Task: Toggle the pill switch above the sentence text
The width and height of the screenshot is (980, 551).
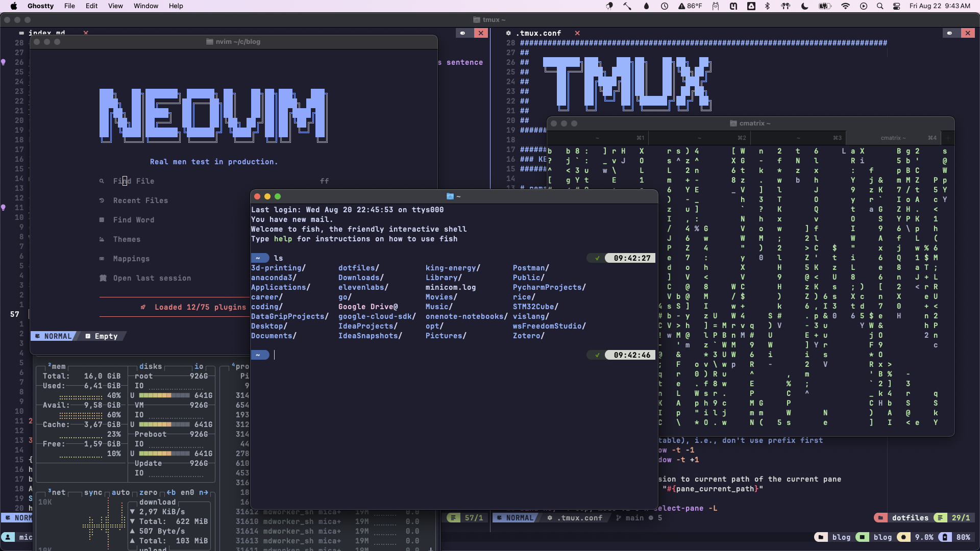Action: pyautogui.click(x=462, y=33)
